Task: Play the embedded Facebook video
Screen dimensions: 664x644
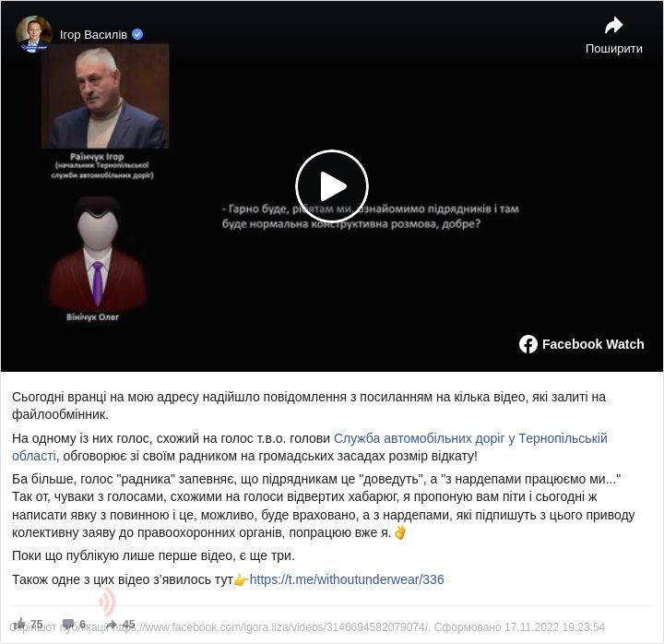Action: pyautogui.click(x=332, y=186)
